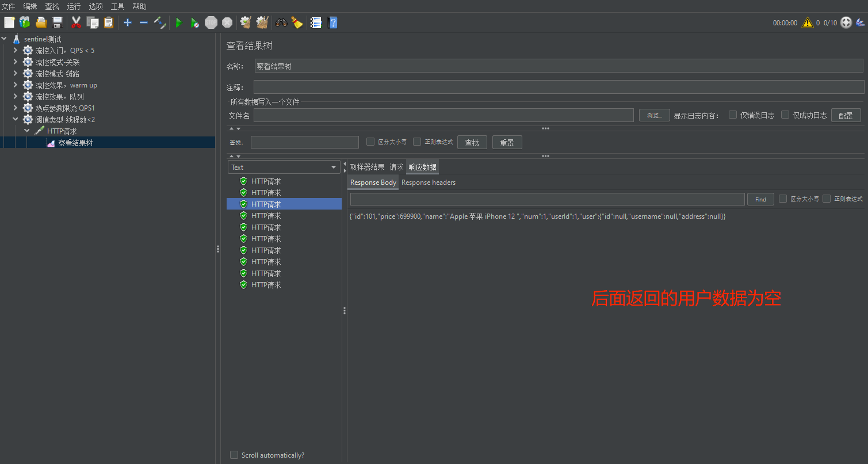Expand the 流控入门, QPS < 5 thread group
Viewport: 868px width, 464px height.
click(16, 50)
